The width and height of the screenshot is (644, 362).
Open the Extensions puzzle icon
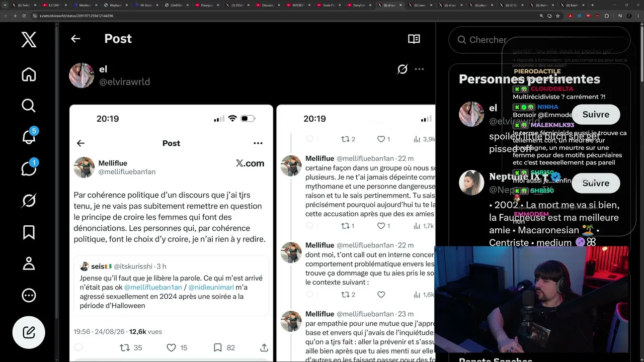(606, 16)
